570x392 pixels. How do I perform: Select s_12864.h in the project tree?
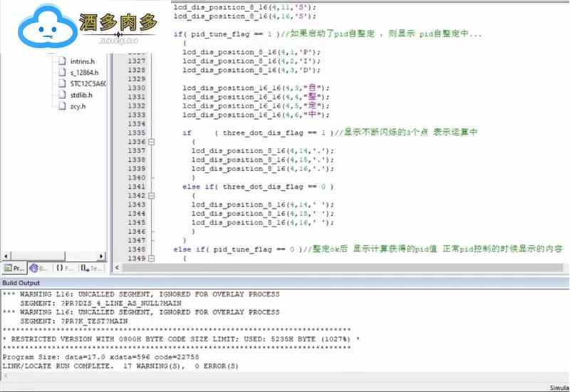84,73
